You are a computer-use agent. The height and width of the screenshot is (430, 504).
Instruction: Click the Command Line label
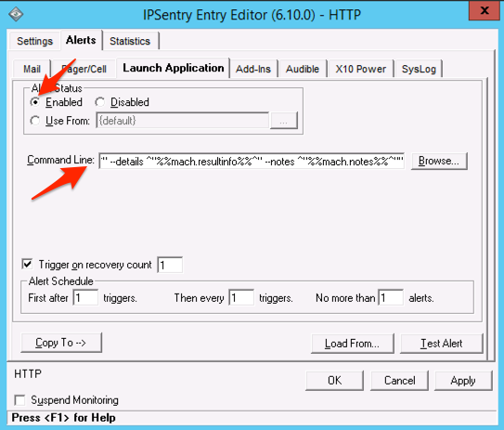point(60,160)
